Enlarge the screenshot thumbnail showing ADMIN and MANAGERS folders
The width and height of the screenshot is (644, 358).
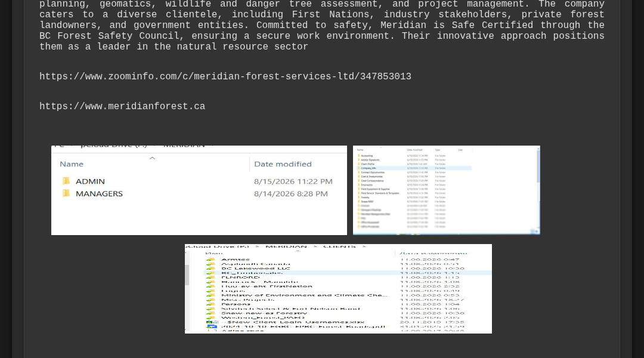coord(199,190)
